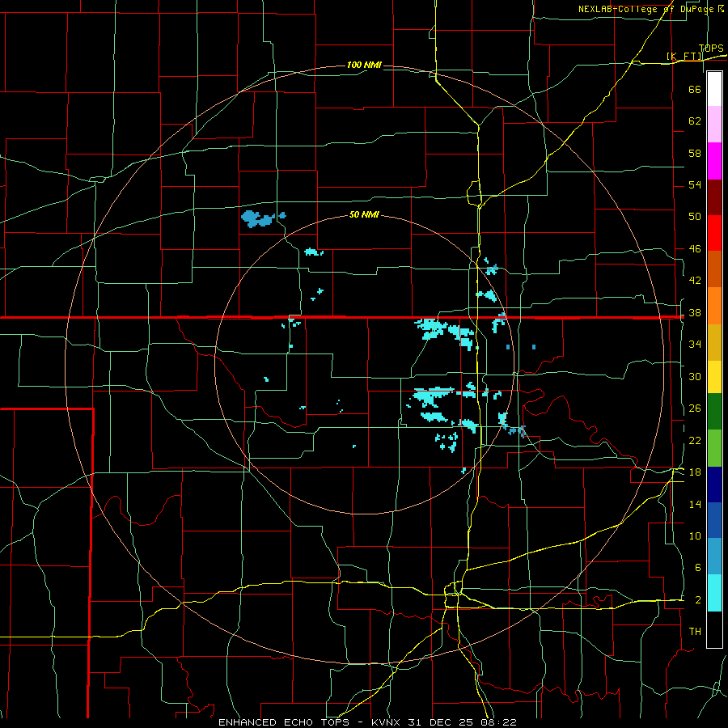Screen dimensions: 728x728
Task: Select the cyan legend swatch
Action: point(714,593)
